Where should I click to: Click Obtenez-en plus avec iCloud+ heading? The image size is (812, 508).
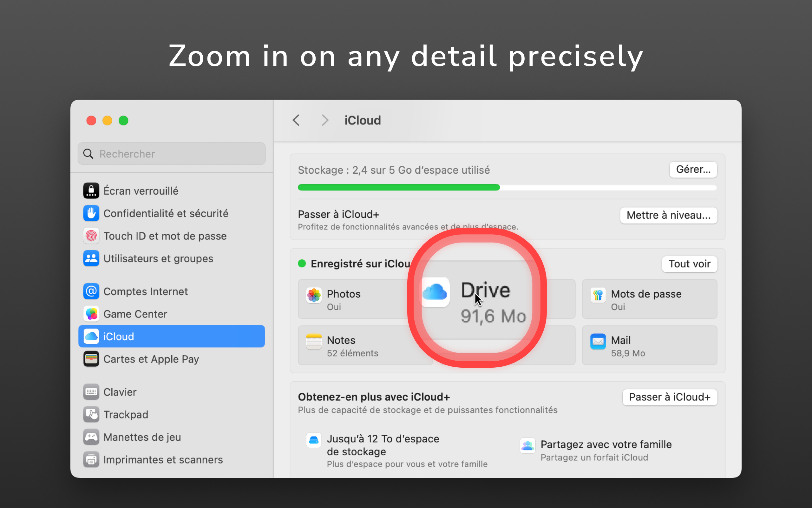pos(374,397)
